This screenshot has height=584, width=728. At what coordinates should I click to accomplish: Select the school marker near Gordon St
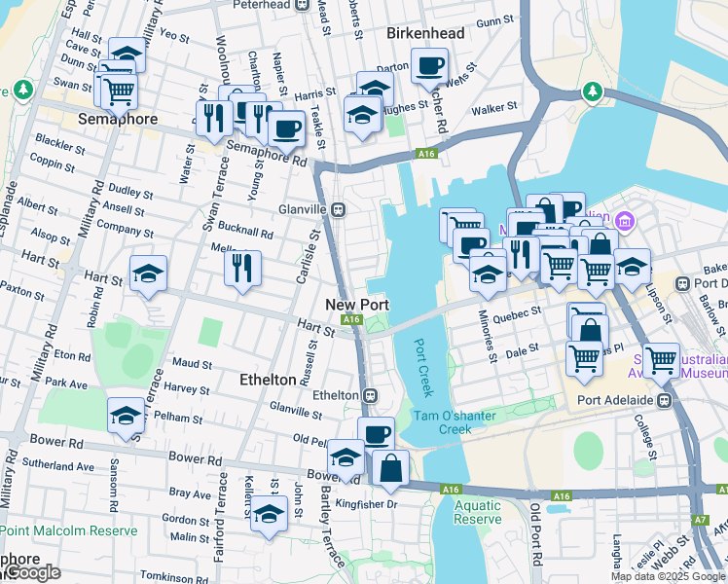tap(269, 515)
